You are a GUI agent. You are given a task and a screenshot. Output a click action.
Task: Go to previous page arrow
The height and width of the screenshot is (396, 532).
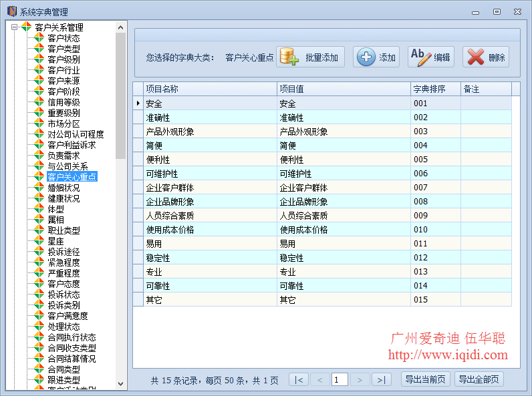[x=319, y=380]
